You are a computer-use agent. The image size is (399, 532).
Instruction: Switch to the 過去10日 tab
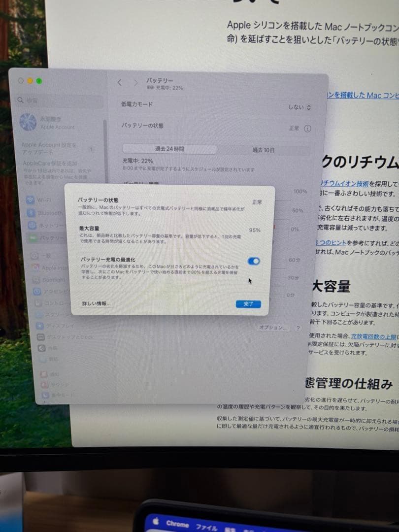point(265,150)
